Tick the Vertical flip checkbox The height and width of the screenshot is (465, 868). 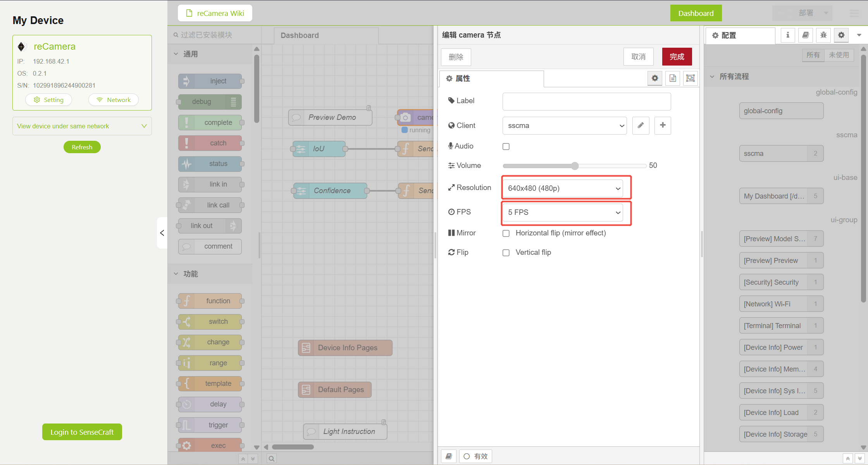tap(506, 253)
